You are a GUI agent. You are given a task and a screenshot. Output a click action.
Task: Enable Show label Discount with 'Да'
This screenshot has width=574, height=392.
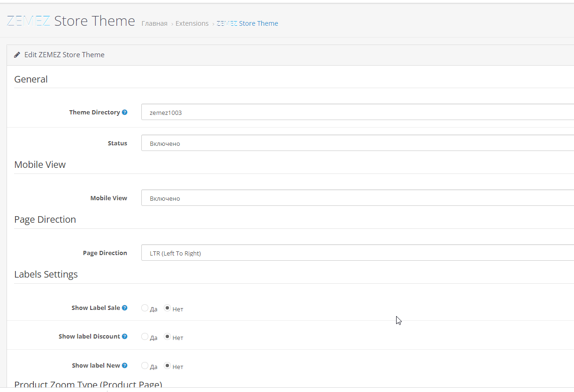coord(145,337)
